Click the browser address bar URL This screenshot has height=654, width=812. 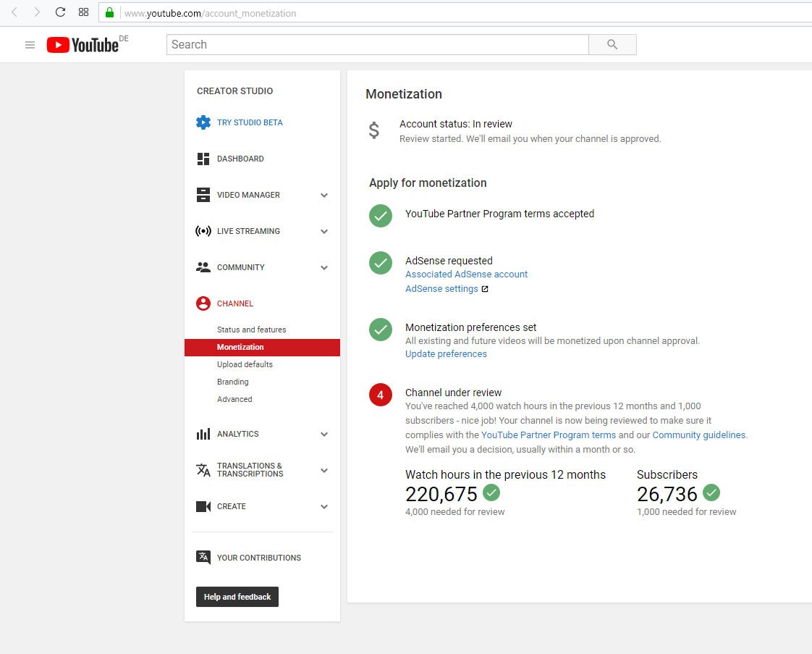pos(211,13)
